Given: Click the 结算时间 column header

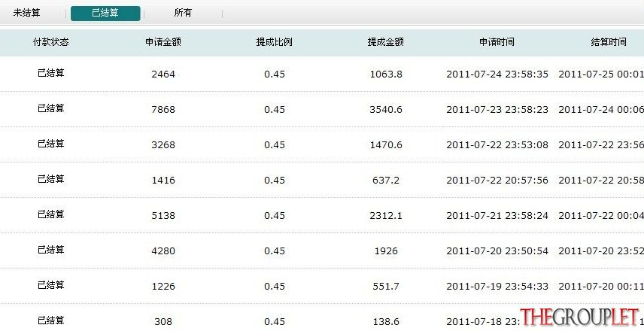Looking at the screenshot, I should 609,42.
